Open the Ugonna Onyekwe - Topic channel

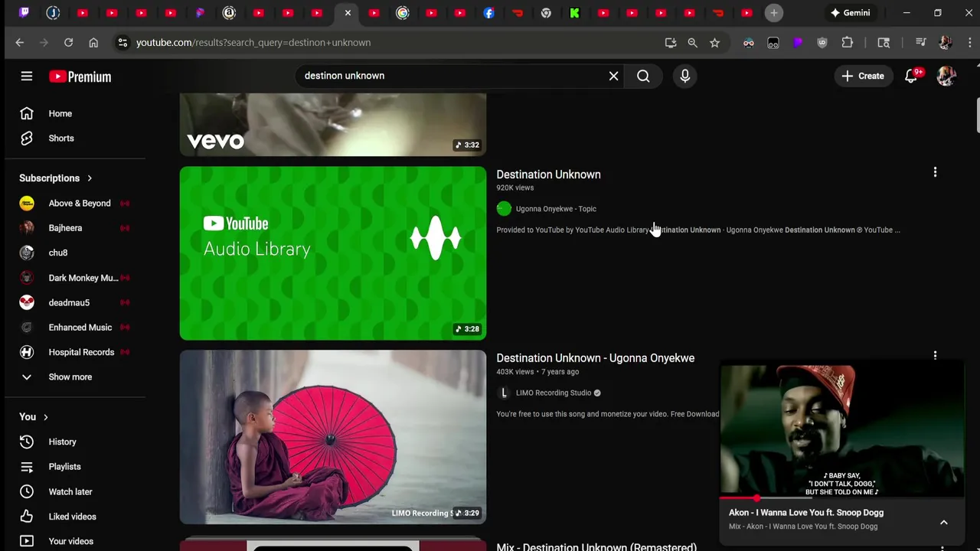click(x=556, y=209)
